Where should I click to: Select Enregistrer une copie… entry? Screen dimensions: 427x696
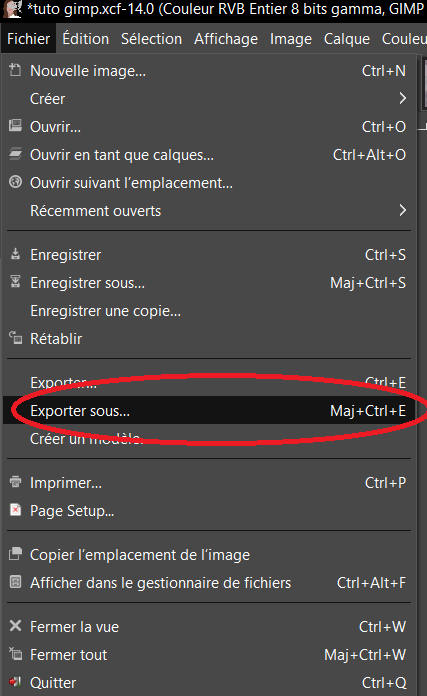(210, 311)
